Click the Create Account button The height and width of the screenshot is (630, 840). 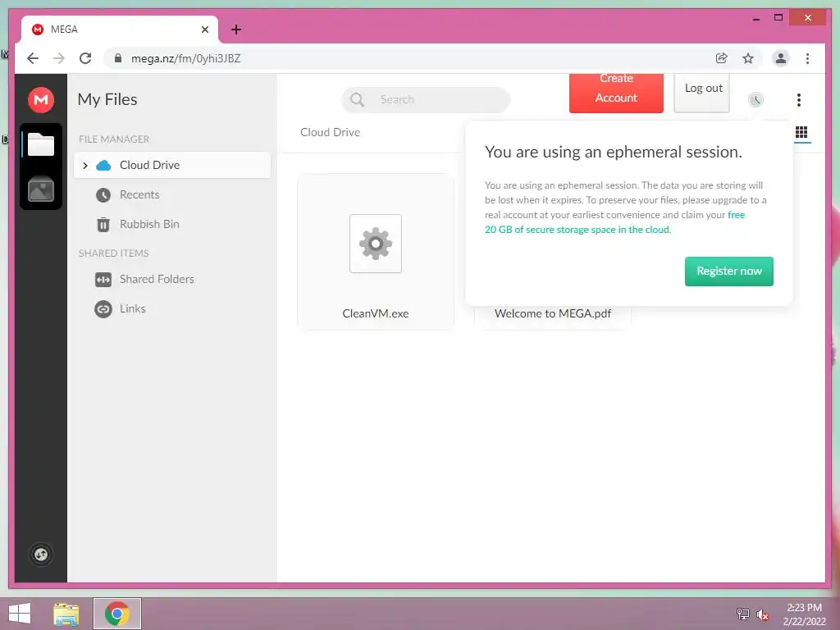(x=616, y=94)
